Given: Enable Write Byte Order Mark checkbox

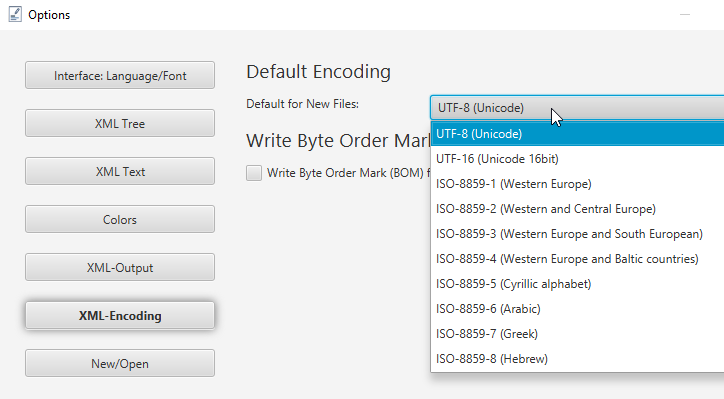Looking at the screenshot, I should point(254,173).
